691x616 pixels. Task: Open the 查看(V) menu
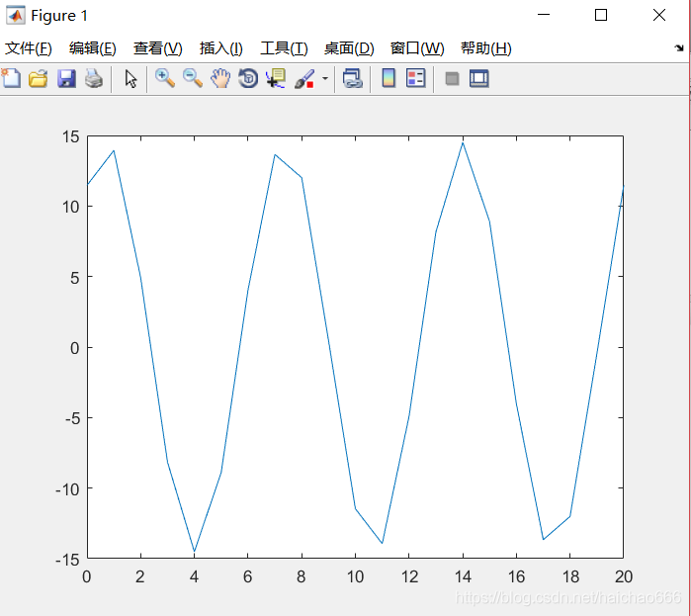pos(158,48)
